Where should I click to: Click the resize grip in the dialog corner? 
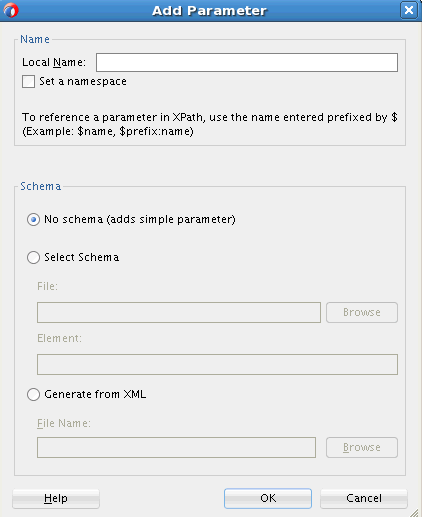pyautogui.click(x=414, y=512)
